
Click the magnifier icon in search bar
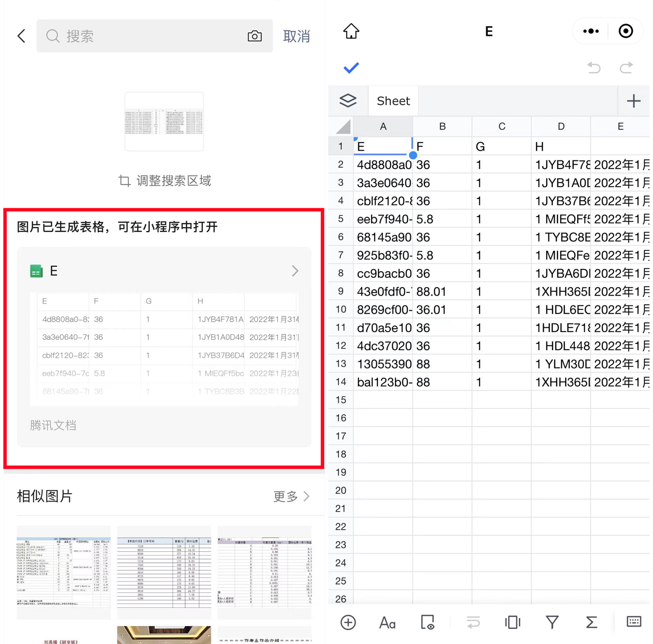(53, 36)
